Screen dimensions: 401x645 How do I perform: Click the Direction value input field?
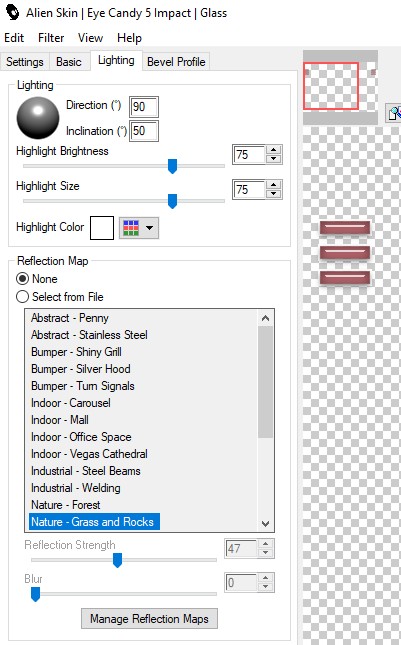pyautogui.click(x=144, y=107)
